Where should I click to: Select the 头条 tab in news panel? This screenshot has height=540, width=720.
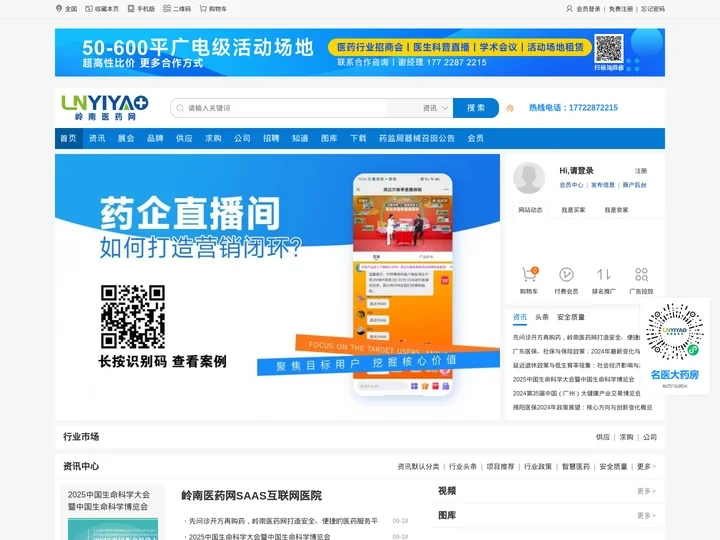pyautogui.click(x=542, y=317)
